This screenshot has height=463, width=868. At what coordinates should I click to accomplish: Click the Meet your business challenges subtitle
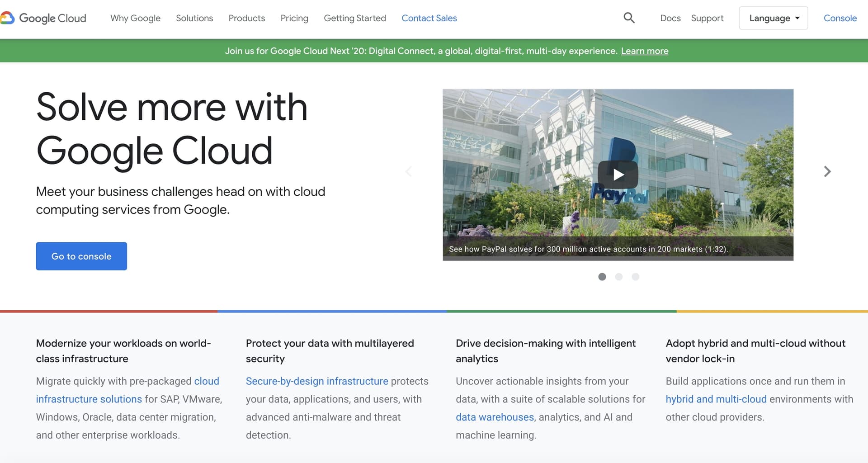click(x=180, y=200)
